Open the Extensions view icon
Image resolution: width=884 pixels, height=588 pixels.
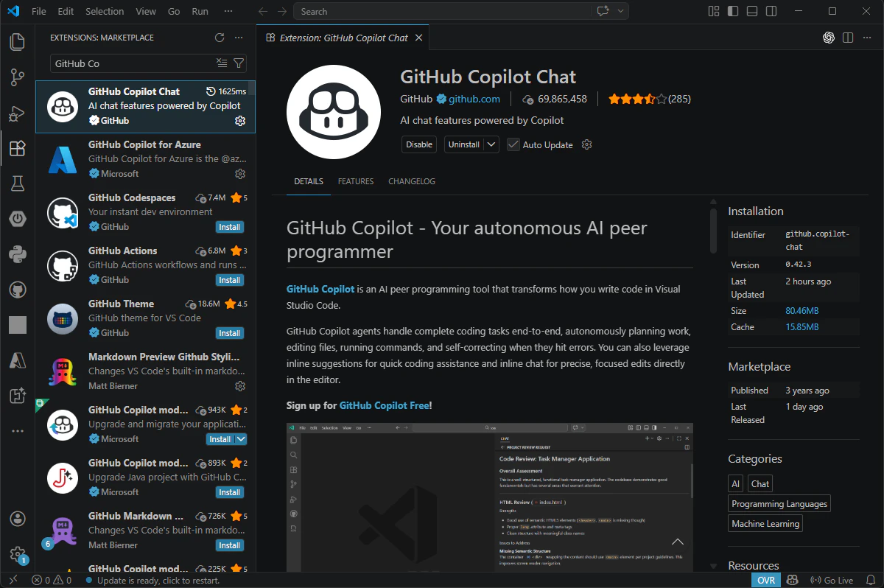(17, 148)
